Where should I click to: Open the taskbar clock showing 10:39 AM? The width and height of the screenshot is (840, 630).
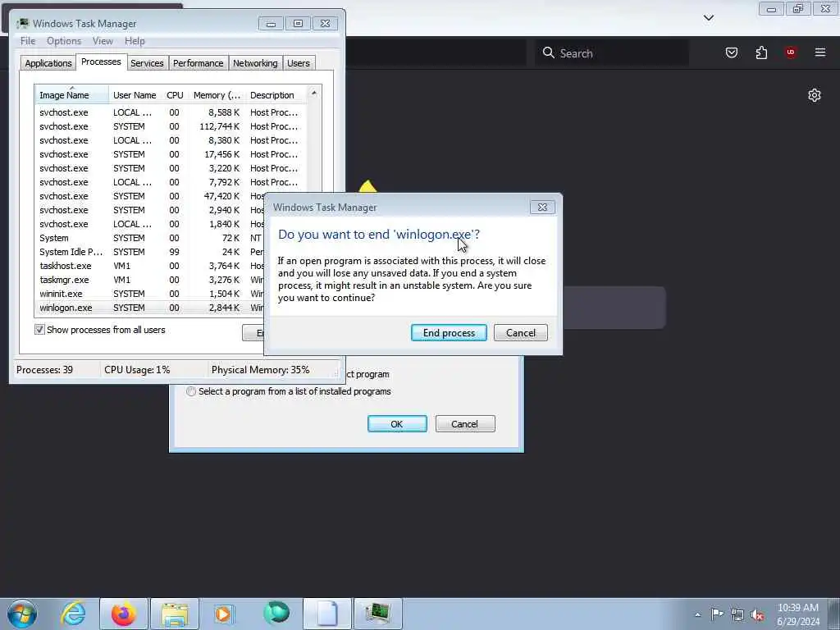[x=798, y=614]
